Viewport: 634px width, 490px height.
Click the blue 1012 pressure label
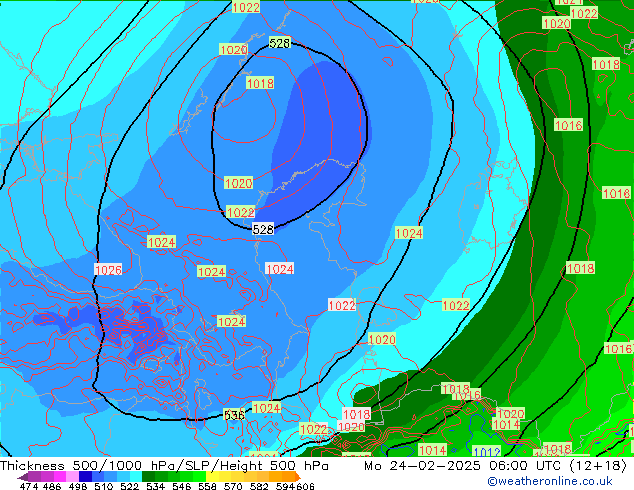point(486,452)
